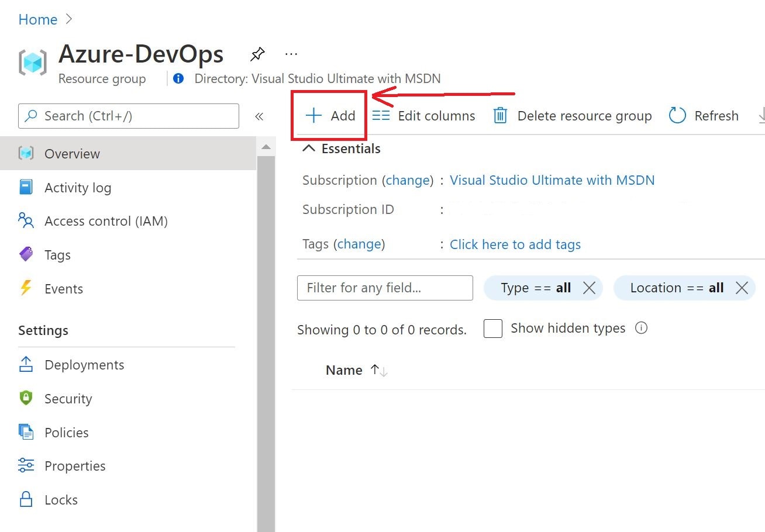Click the plus icon for Add
Screen dimensions: 765x532
tap(314, 116)
